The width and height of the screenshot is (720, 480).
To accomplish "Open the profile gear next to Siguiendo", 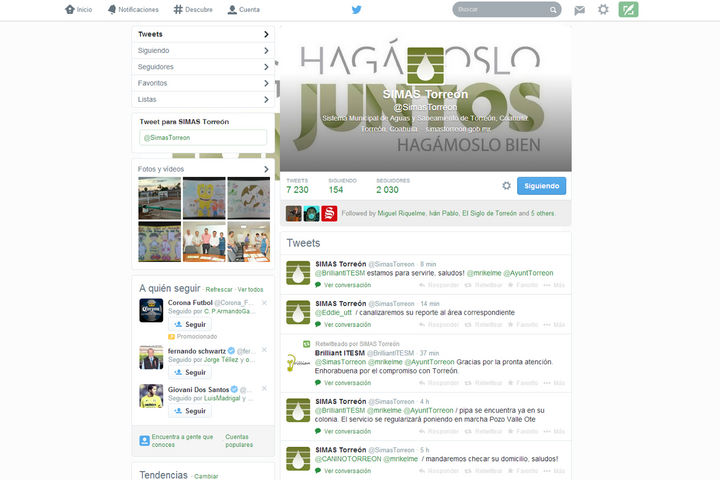I will pyautogui.click(x=506, y=186).
